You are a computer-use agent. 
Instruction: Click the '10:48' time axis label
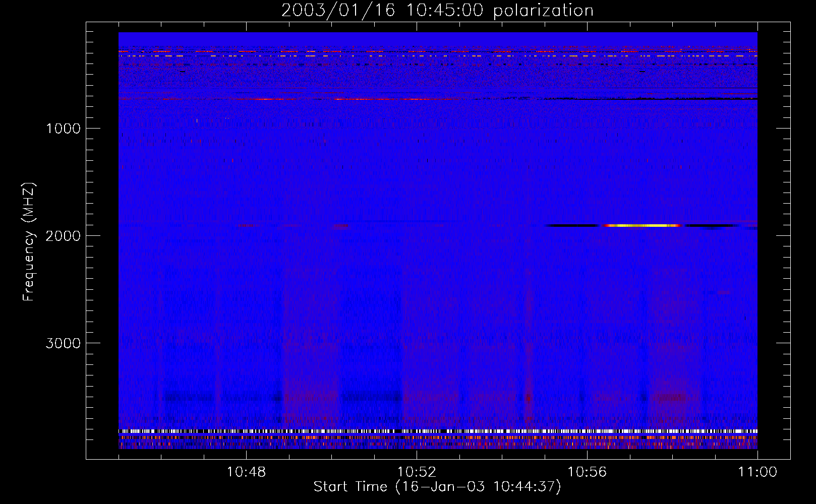tap(246, 472)
